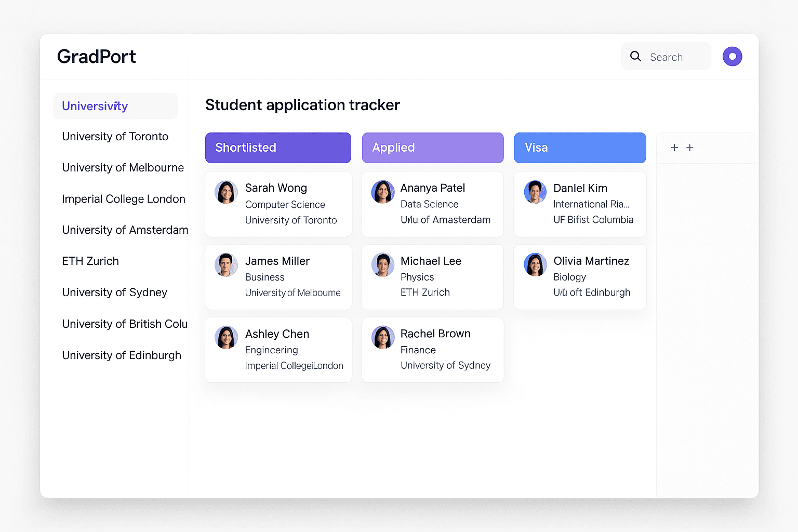
Task: Click the first plus icon in the column adder
Action: (x=674, y=148)
